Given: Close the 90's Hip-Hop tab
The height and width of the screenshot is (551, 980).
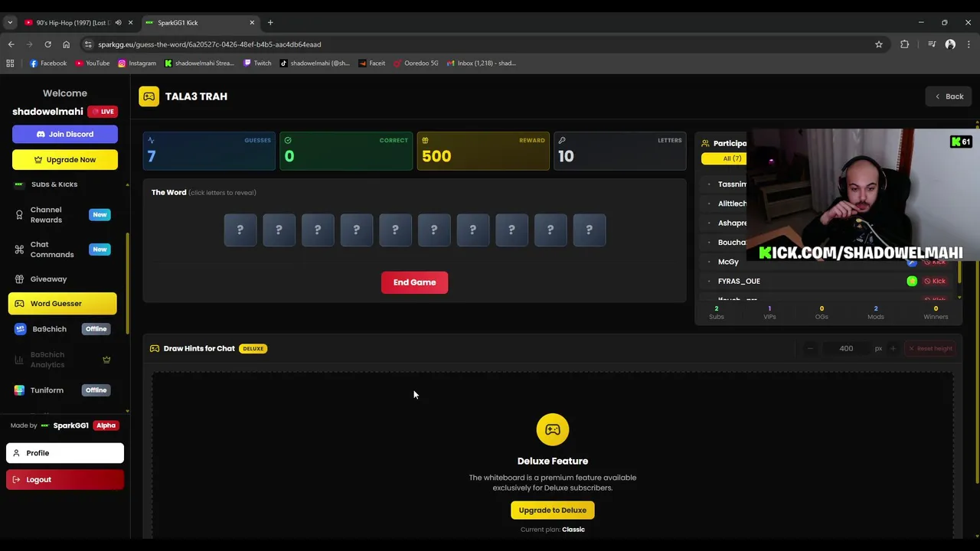Looking at the screenshot, I should tap(130, 23).
